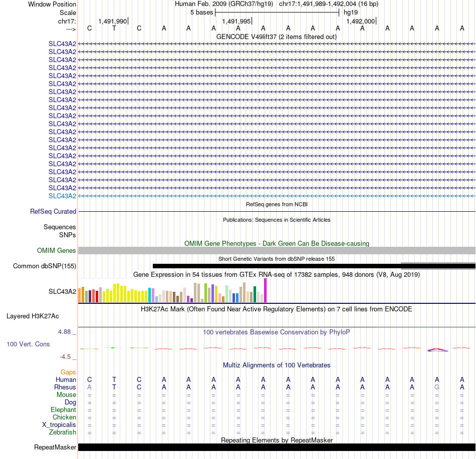
Task: Click the "hg19" text beside scale bar
Action: pos(351,13)
